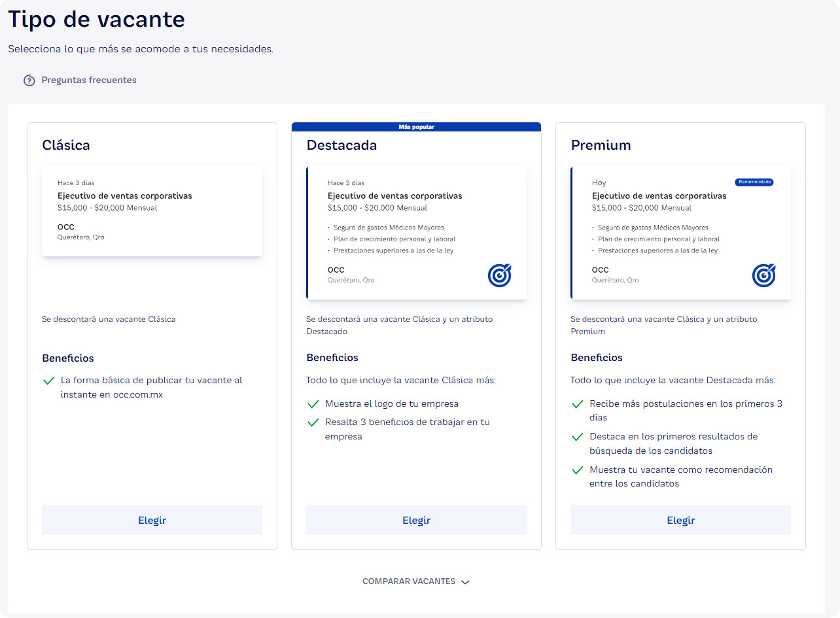Click the 'Recomendada' badge in Premium preview
Viewport: 840px width, 618px height.
pyautogui.click(x=754, y=182)
